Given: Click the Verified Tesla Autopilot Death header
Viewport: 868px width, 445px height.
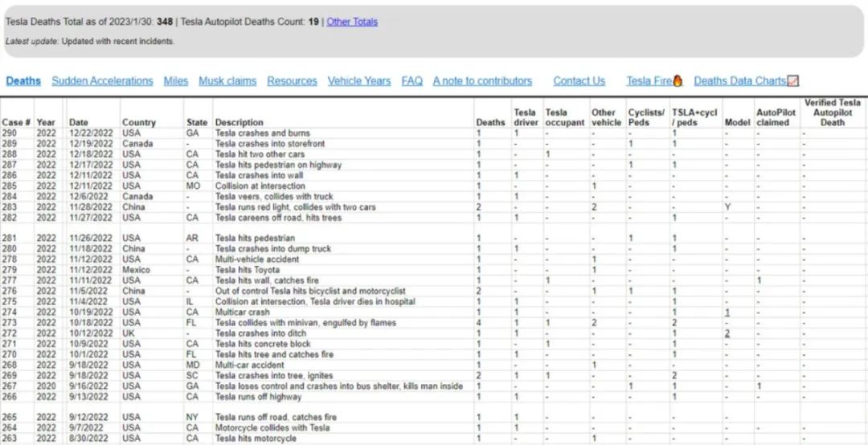Looking at the screenshot, I should pos(833,112).
